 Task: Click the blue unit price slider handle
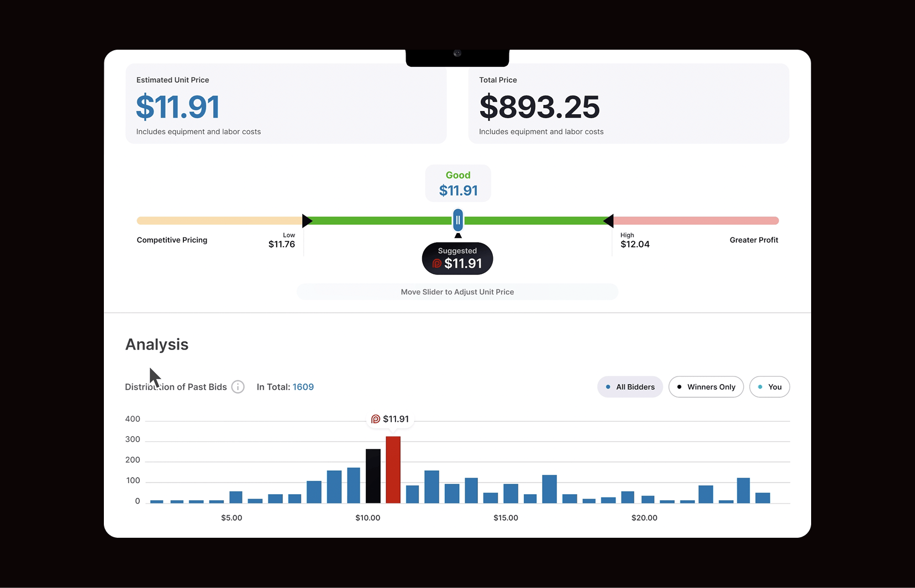[x=457, y=220]
